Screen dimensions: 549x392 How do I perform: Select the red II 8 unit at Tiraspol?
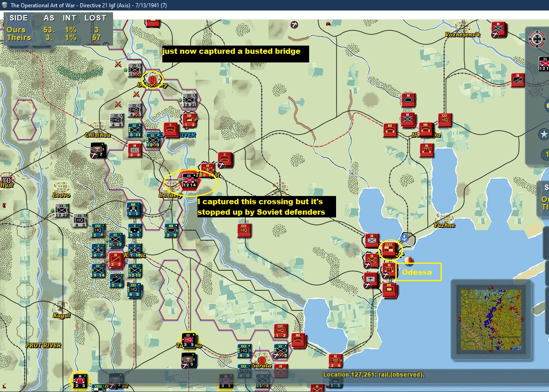tap(207, 170)
